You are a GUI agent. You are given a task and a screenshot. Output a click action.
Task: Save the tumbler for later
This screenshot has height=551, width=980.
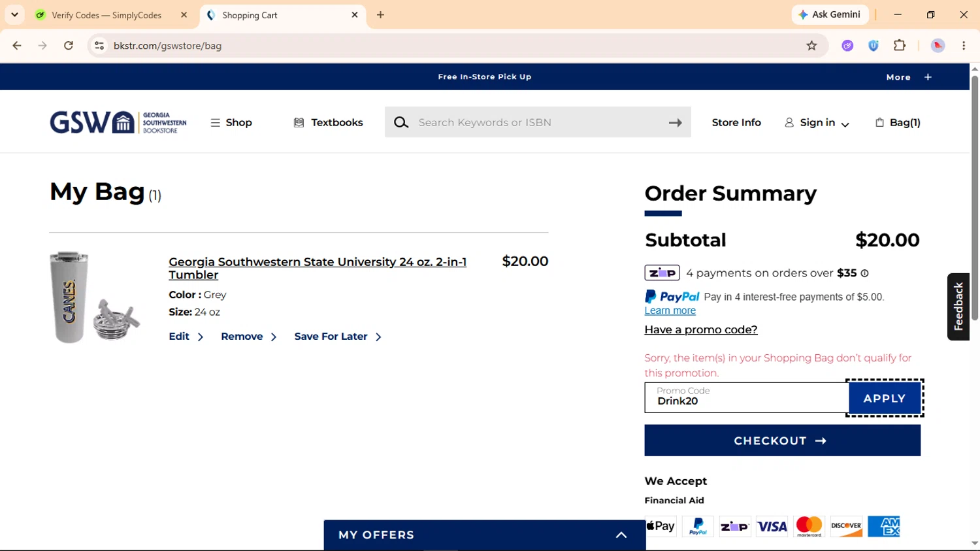tap(338, 337)
